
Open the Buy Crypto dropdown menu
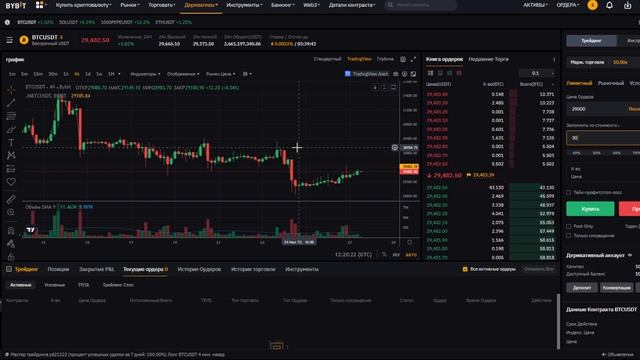click(83, 5)
